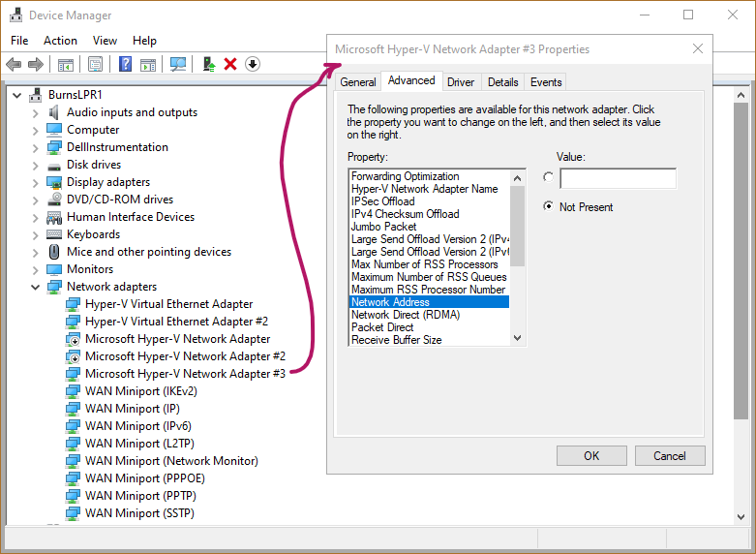Open the View menu
Screen dimensions: 756x554
click(x=105, y=41)
